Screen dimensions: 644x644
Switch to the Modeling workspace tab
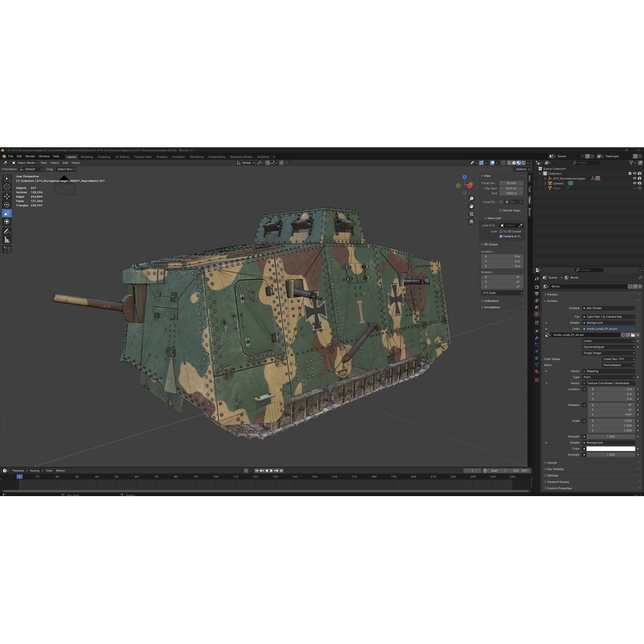pyautogui.click(x=86, y=156)
